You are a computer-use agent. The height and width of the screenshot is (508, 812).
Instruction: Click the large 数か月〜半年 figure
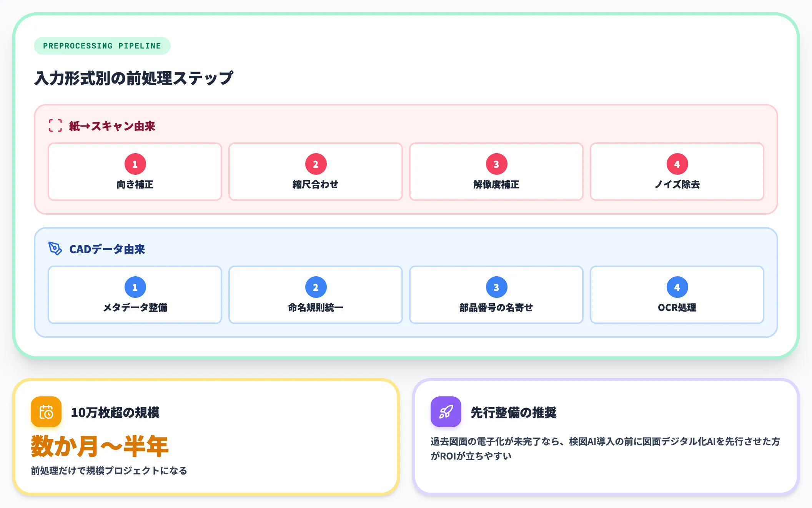coord(100,446)
